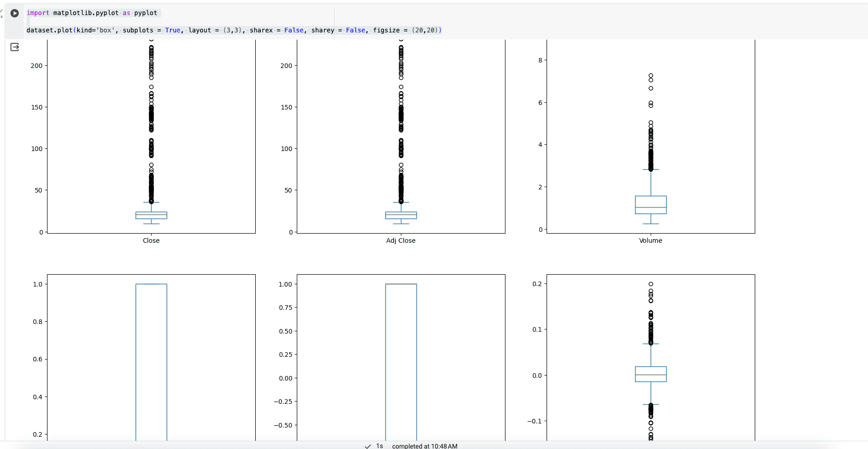The width and height of the screenshot is (868, 449).
Task: Click the 'kind='box'' argument in code
Action: (x=95, y=30)
